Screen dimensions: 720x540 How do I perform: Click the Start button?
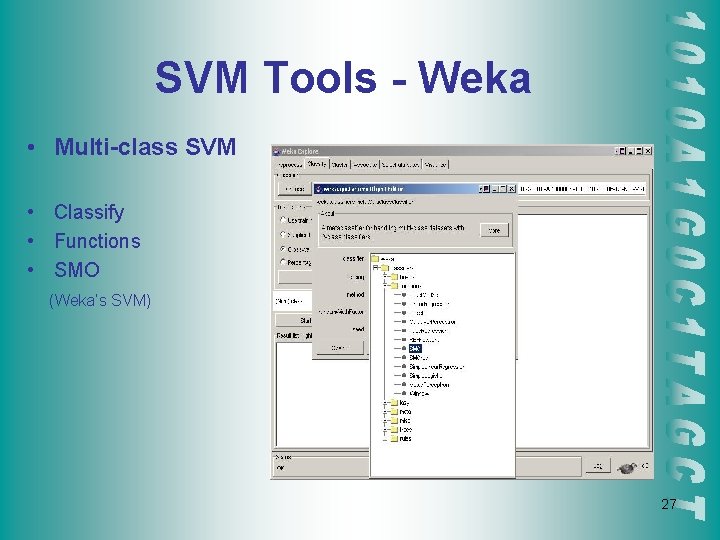[294, 320]
